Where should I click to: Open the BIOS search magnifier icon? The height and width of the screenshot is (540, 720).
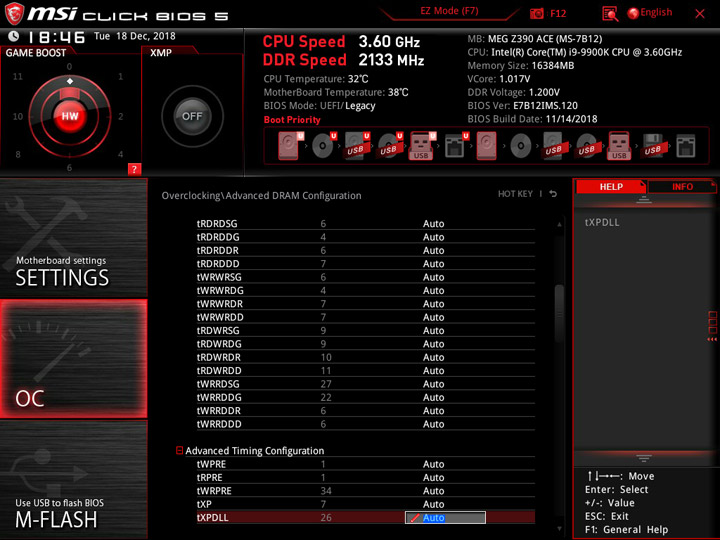(x=610, y=13)
